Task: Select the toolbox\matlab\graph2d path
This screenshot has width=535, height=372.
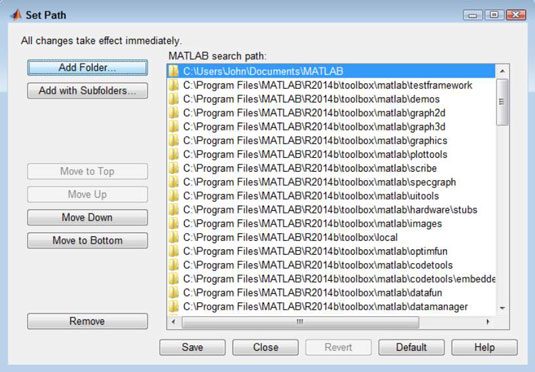Action: 331,113
